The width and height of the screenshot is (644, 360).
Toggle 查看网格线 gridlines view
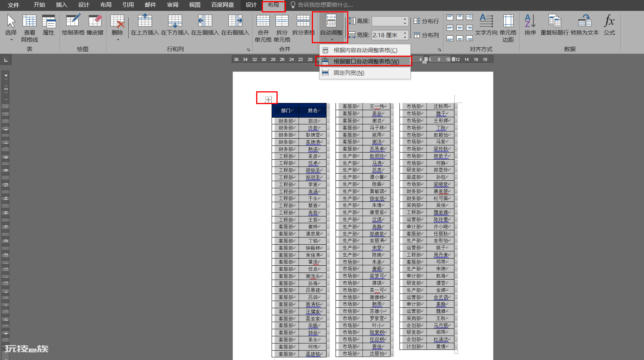point(29,29)
